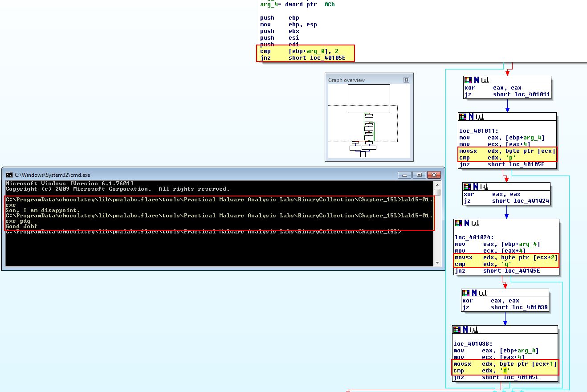This screenshot has height=392, width=587.
Task: Click group-nodes icon on block labeled loc_401038:
Action: tap(474, 330)
